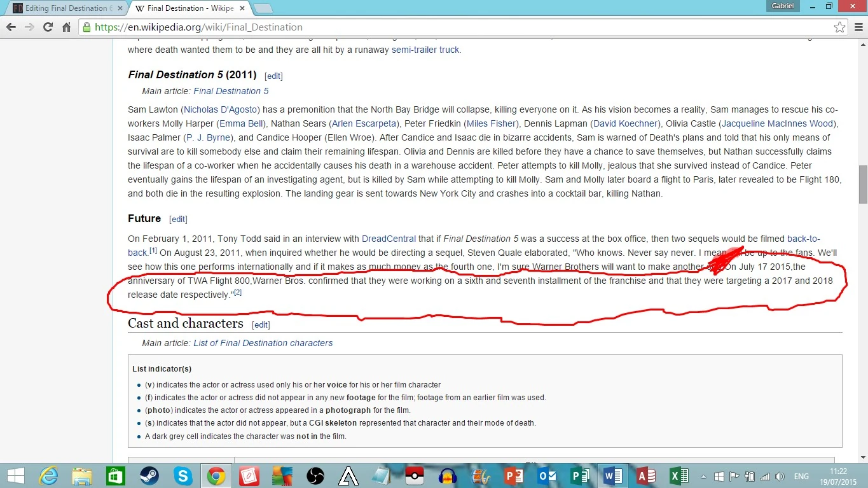868x488 pixels.
Task: Click the page's vertical scrollbar thumb
Action: [863, 185]
